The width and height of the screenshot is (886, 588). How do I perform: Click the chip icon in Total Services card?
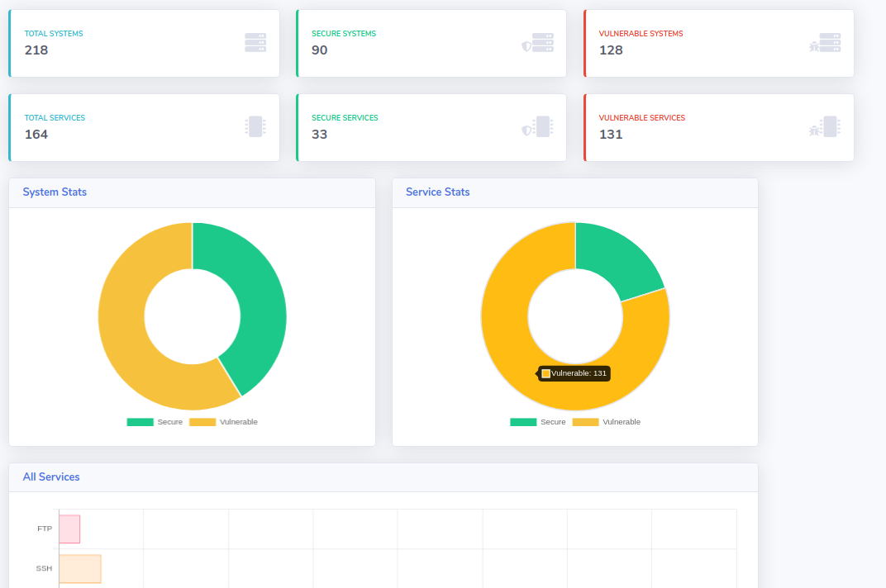[255, 126]
